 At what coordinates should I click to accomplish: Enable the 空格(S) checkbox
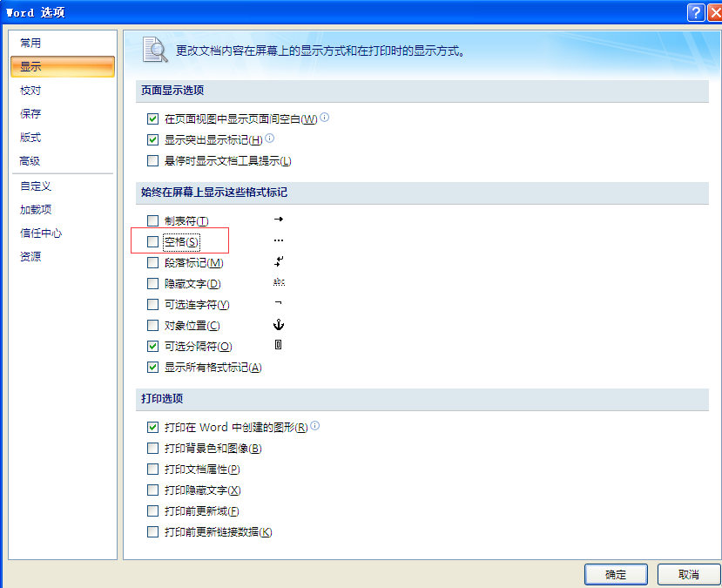153,242
